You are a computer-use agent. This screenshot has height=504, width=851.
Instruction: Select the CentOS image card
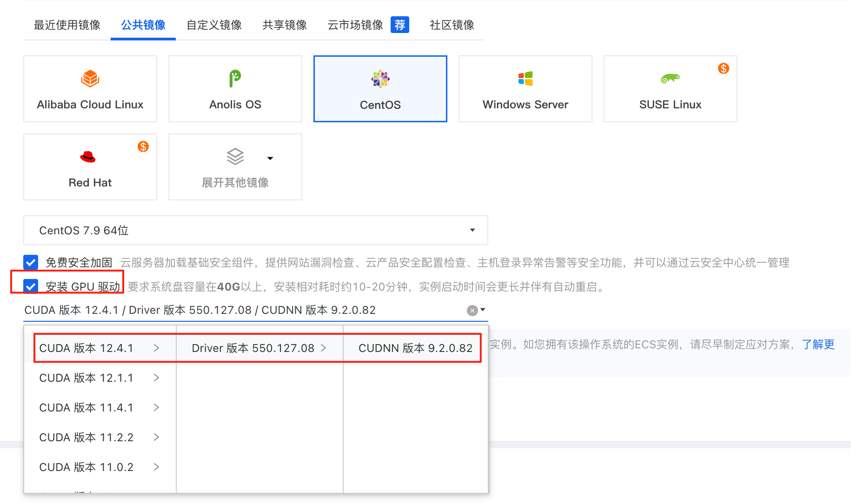380,89
